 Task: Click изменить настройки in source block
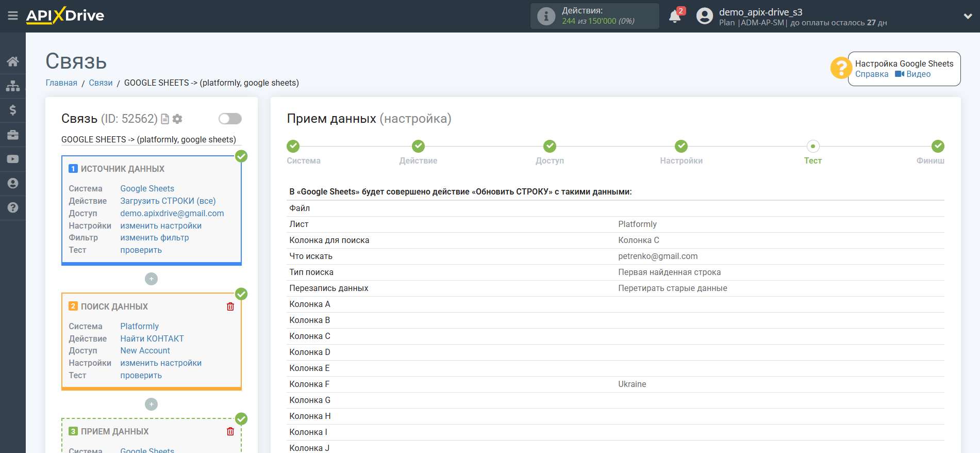[x=161, y=225]
